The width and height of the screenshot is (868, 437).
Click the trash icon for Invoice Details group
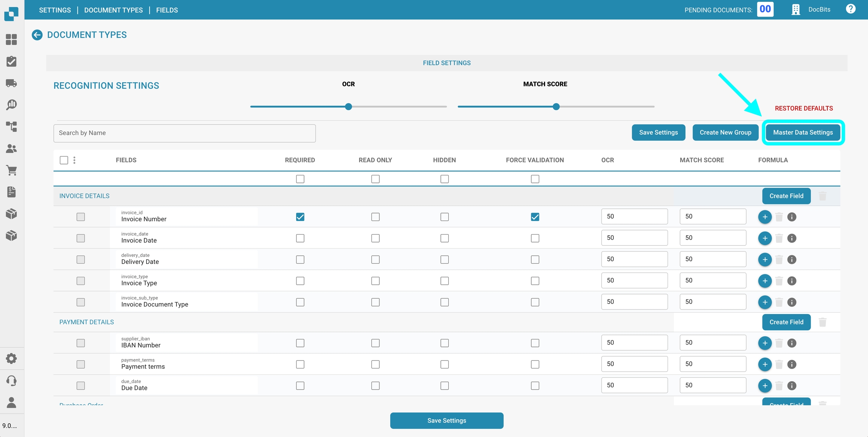[x=822, y=196]
